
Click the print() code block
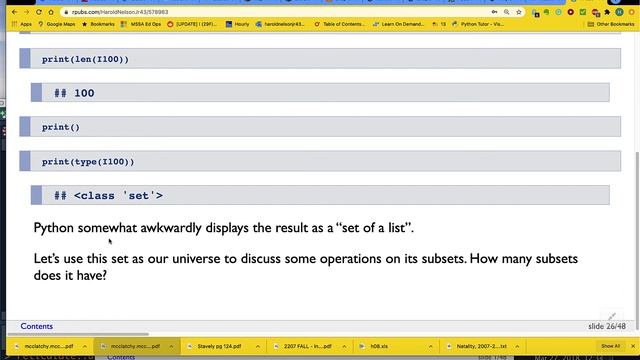pyautogui.click(x=320, y=127)
